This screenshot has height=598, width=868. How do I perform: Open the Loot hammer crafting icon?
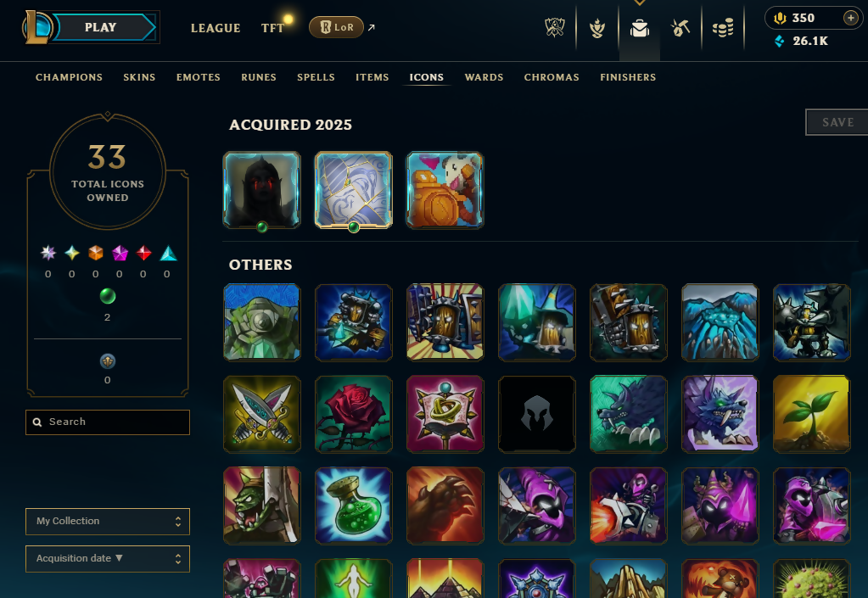[x=680, y=28]
